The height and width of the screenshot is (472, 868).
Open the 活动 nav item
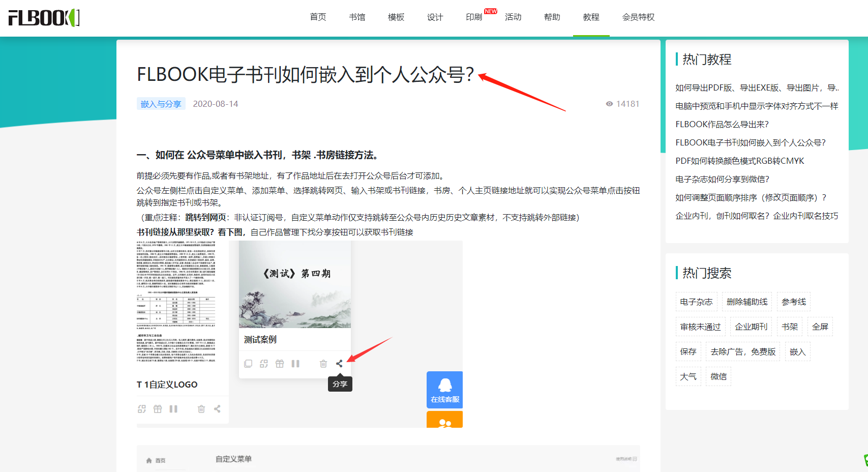point(513,17)
